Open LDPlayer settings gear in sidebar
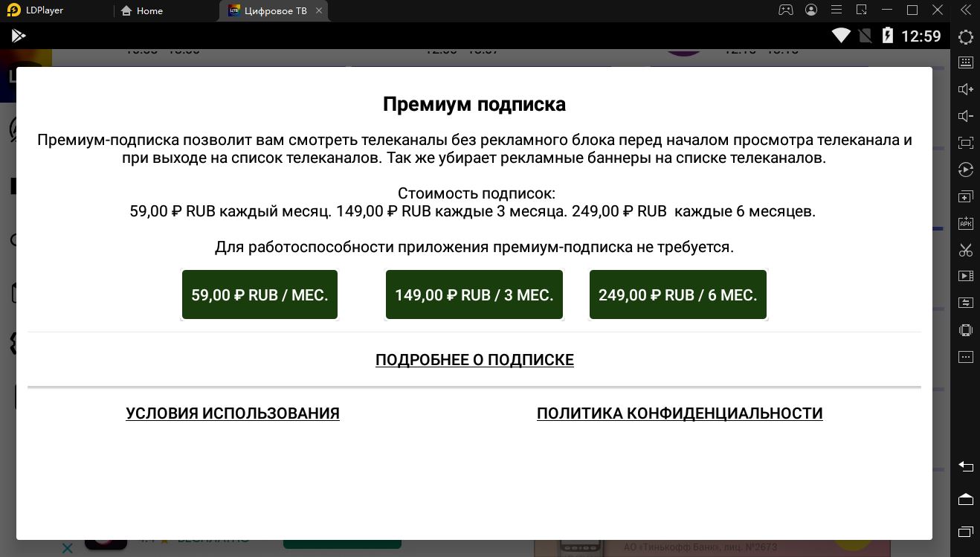The width and height of the screenshot is (980, 557). [965, 36]
